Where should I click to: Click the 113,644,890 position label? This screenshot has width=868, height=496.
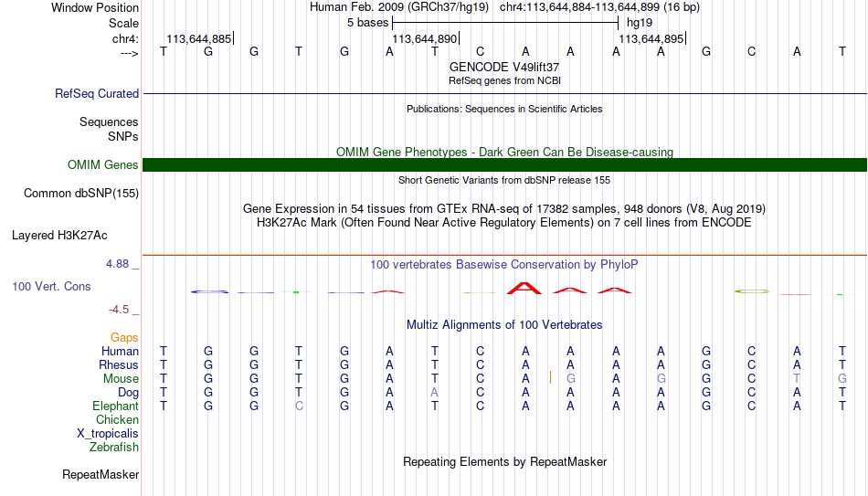click(x=425, y=39)
